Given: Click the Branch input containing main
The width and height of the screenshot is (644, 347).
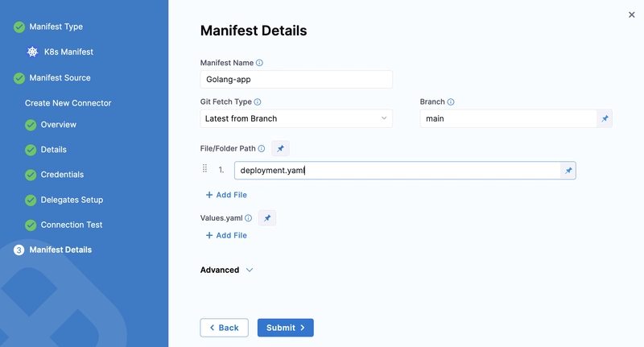Looking at the screenshot, I should (509, 118).
